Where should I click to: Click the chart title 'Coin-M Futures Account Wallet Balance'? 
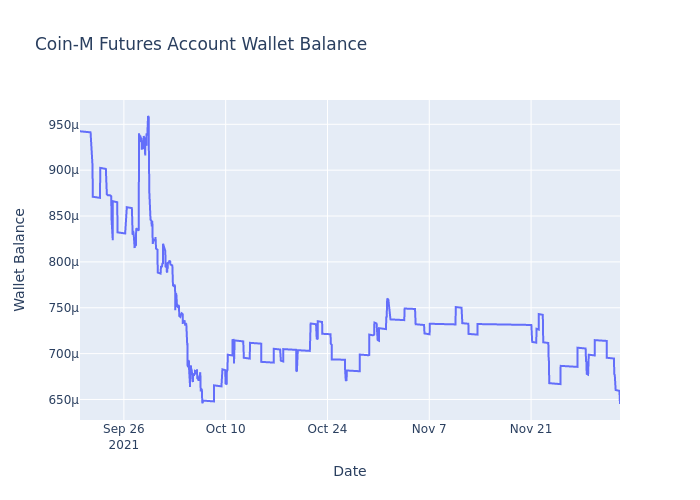coord(201,45)
